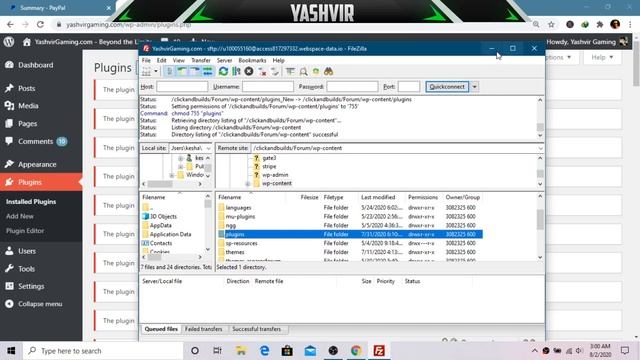The height and width of the screenshot is (360, 640).
Task: Select the stripe folder in remote tree
Action: click(x=269, y=167)
